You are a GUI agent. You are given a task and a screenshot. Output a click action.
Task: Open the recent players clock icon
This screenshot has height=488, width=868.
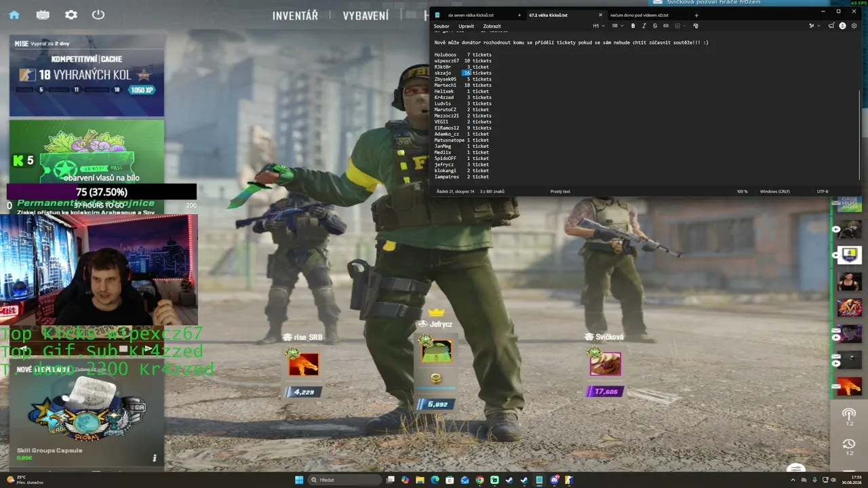(x=849, y=446)
